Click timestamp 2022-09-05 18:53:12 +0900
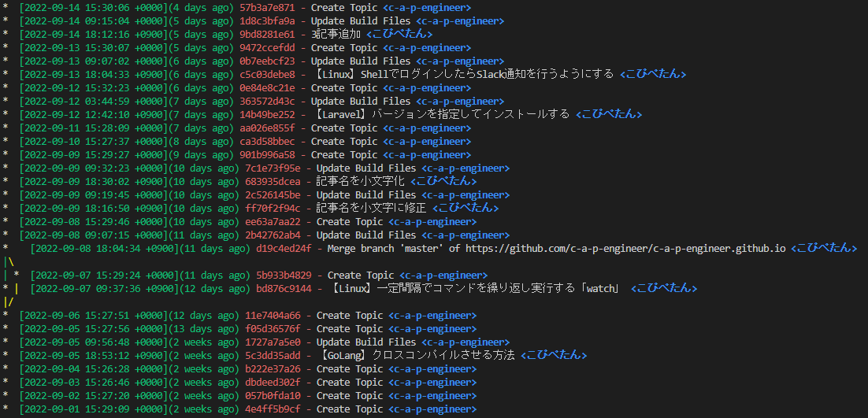 tap(93, 355)
